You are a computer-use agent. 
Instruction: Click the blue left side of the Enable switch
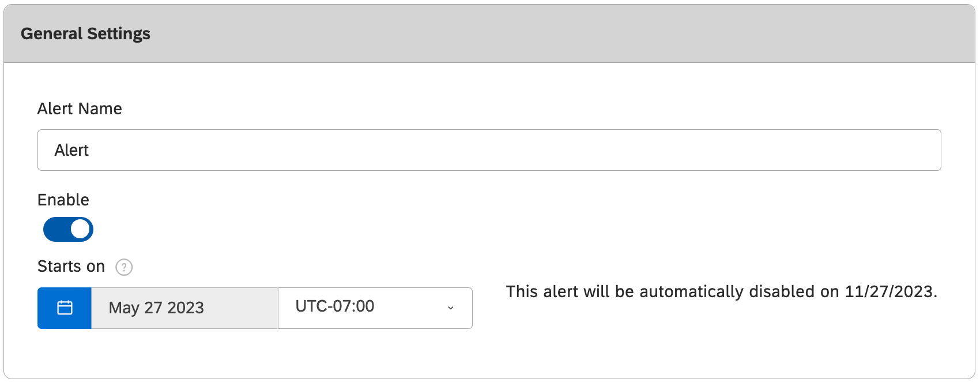point(56,229)
